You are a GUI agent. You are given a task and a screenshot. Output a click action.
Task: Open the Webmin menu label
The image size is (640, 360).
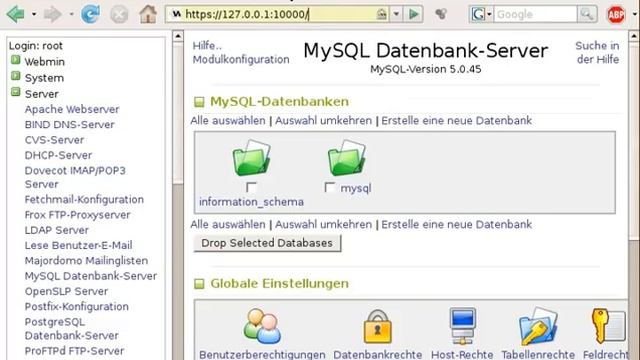(44, 62)
